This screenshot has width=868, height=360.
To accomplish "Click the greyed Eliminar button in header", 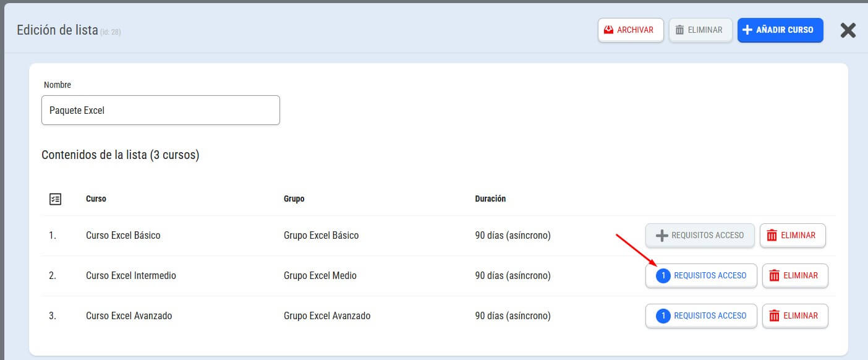I will point(700,30).
